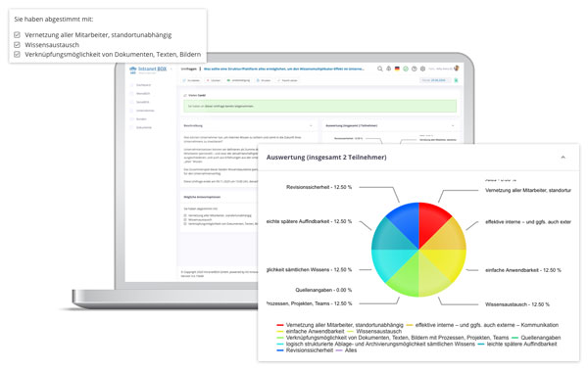The width and height of the screenshot is (588, 370).
Task: Collapse the enlarged Auswertung panel chevron
Action: (x=563, y=158)
